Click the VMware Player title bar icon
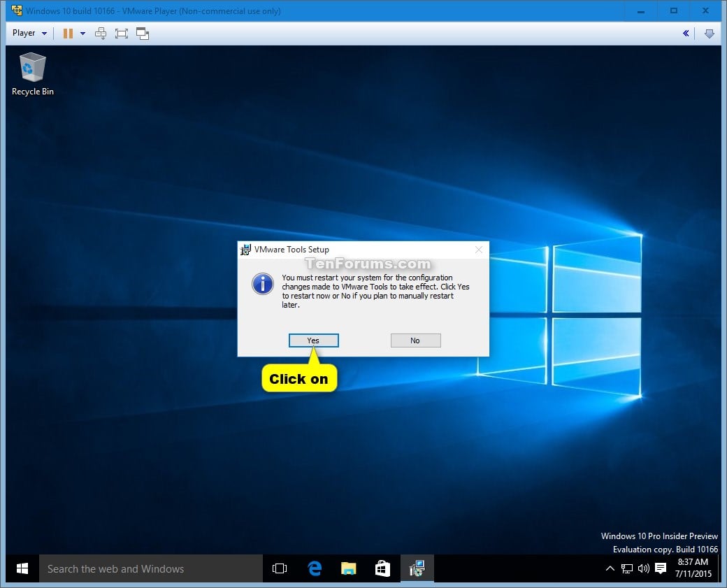This screenshot has height=588, width=727. coord(17,10)
